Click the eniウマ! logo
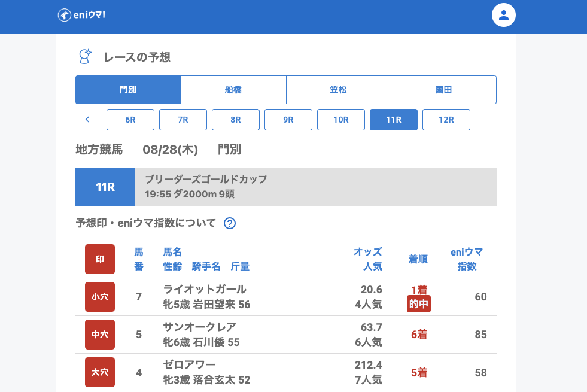This screenshot has height=392, width=587. [x=81, y=15]
